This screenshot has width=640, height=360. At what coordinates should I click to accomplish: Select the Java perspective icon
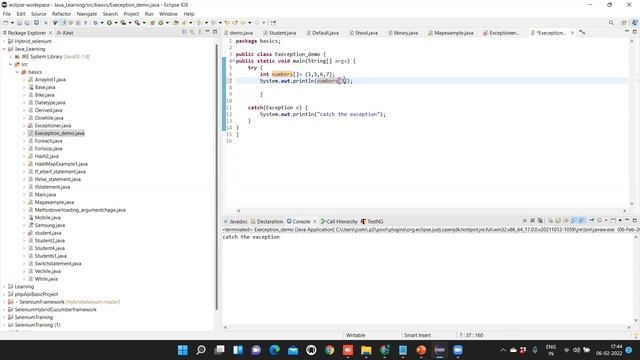634,23
